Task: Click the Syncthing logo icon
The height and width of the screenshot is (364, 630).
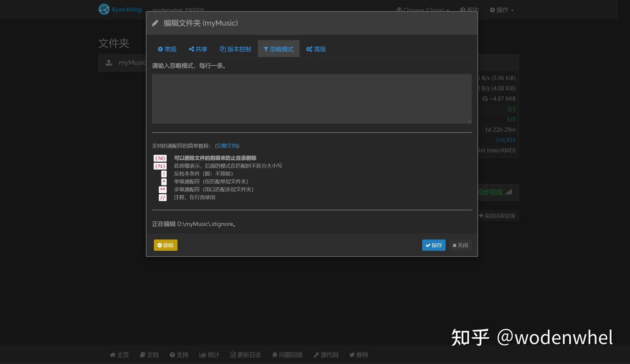Action: (x=104, y=9)
